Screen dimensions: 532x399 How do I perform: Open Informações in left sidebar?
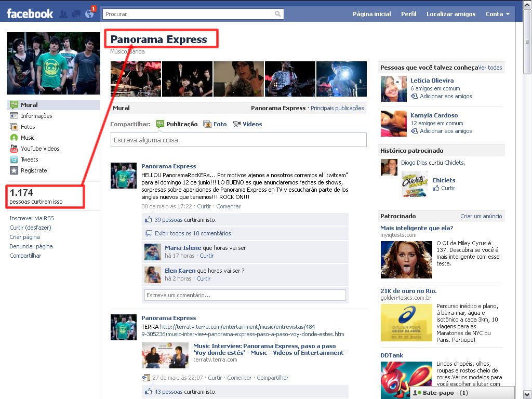click(36, 116)
